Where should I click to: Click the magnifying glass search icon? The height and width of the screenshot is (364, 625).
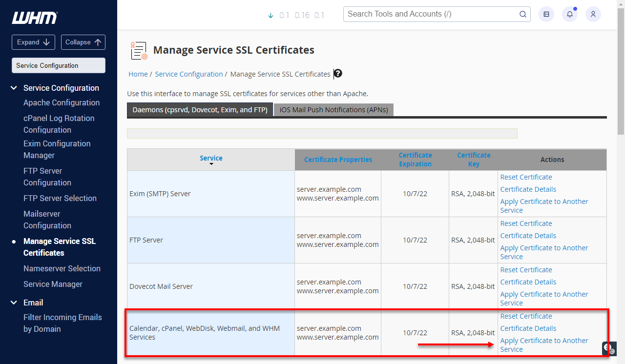tap(522, 14)
